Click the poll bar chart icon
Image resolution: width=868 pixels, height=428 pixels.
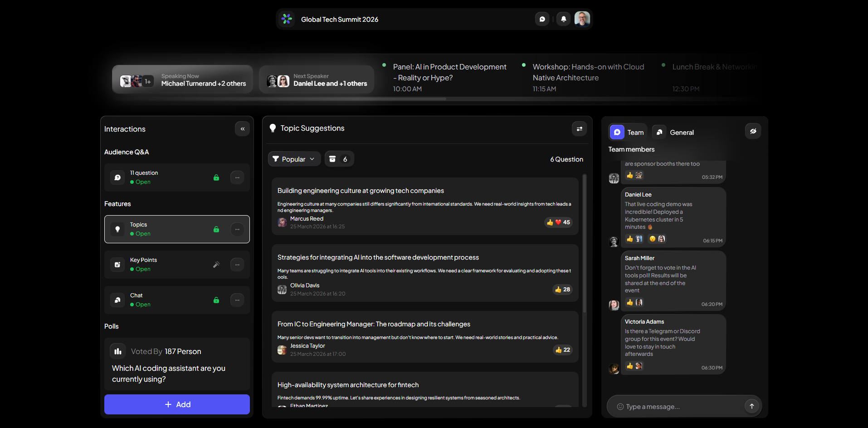coord(118,351)
